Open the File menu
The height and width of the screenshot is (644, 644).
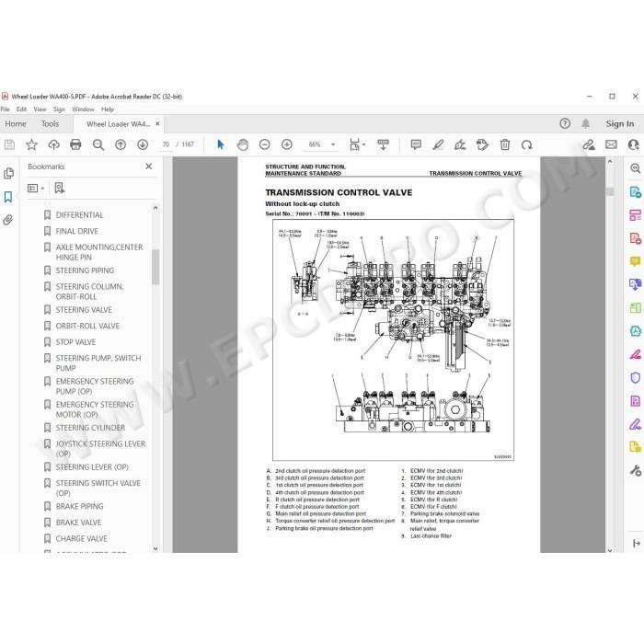pos(5,109)
